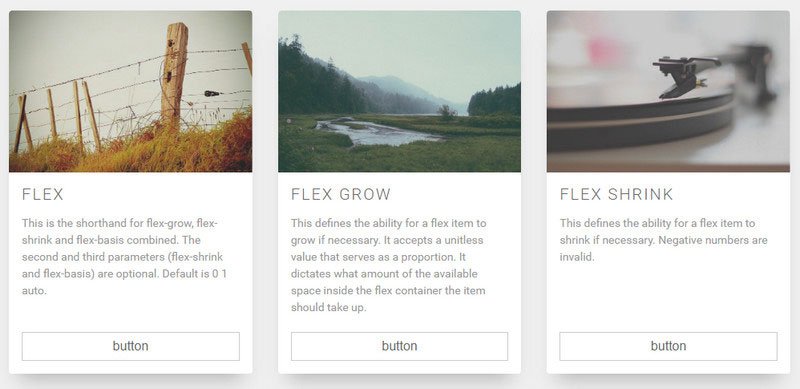Click the spinning vinyl record
Screen dimensions: 800x389
pos(641,121)
